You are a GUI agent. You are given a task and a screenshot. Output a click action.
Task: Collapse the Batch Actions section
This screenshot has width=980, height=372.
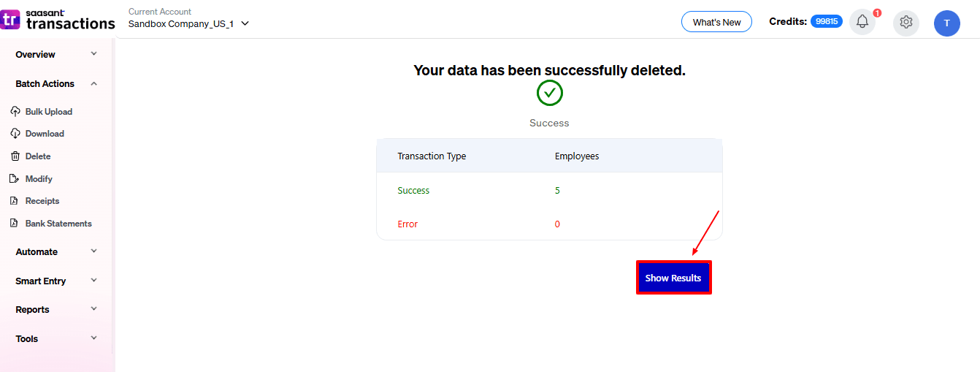(x=93, y=84)
